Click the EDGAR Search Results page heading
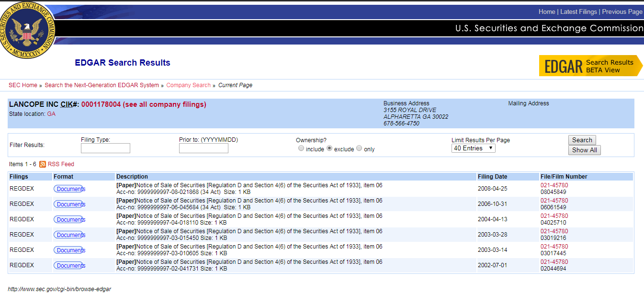 123,63
